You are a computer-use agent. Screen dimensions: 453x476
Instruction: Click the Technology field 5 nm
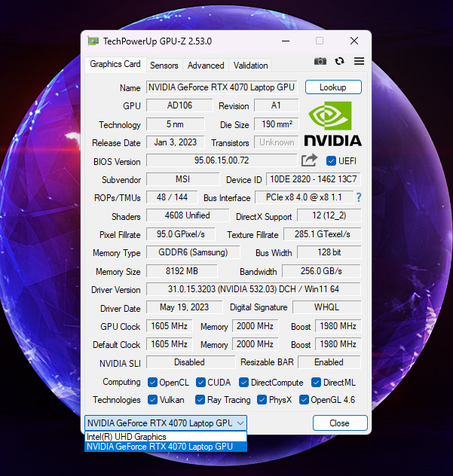[176, 124]
